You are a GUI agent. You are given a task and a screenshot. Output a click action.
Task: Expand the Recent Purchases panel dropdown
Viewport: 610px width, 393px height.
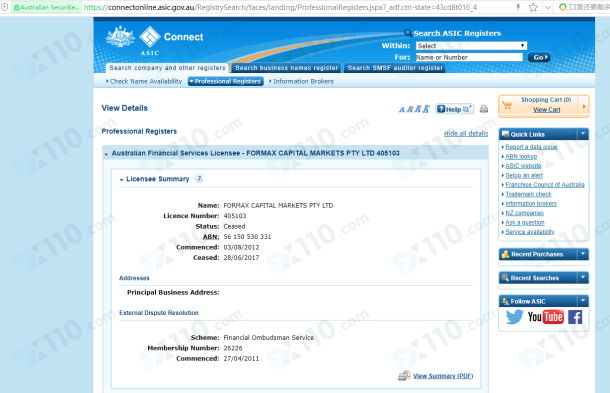tap(583, 254)
